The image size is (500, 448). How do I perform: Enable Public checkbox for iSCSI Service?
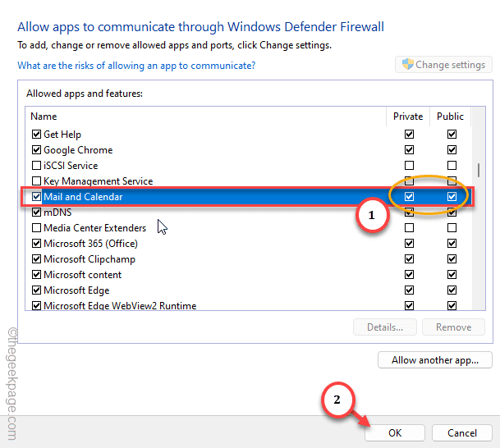[x=452, y=166]
